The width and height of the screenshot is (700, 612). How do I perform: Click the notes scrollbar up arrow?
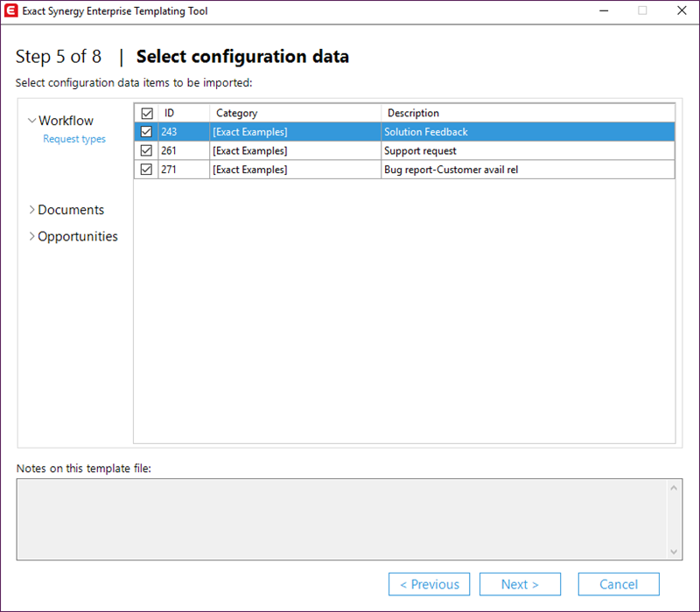[x=674, y=488]
